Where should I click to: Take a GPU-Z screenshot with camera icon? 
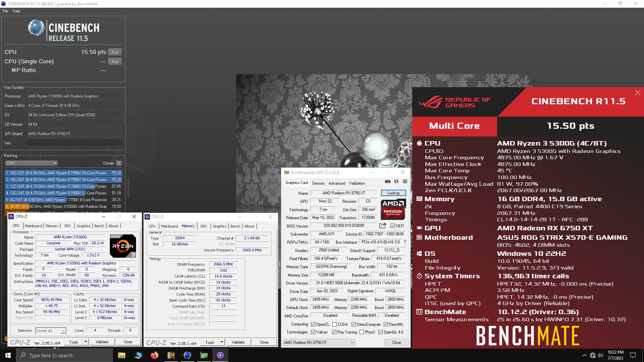388,181
